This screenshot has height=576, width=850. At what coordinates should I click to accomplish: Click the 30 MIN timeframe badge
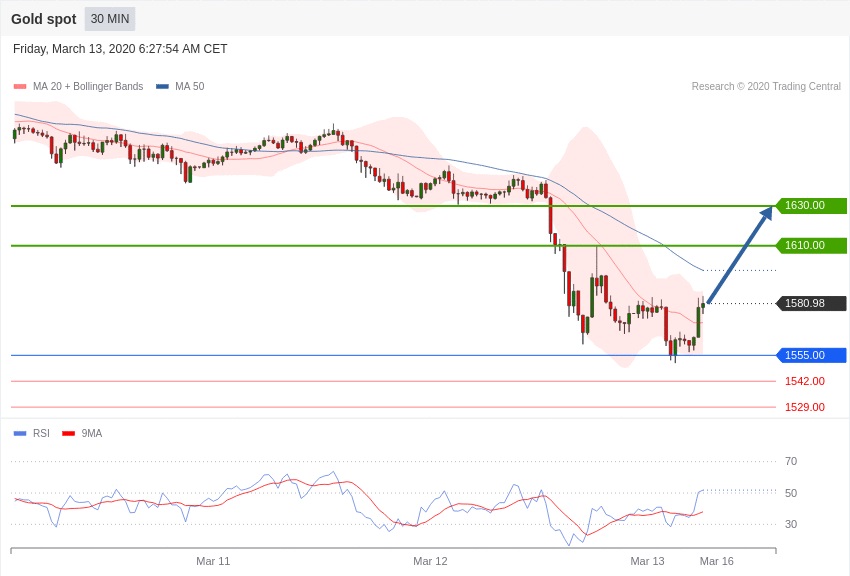[110, 19]
